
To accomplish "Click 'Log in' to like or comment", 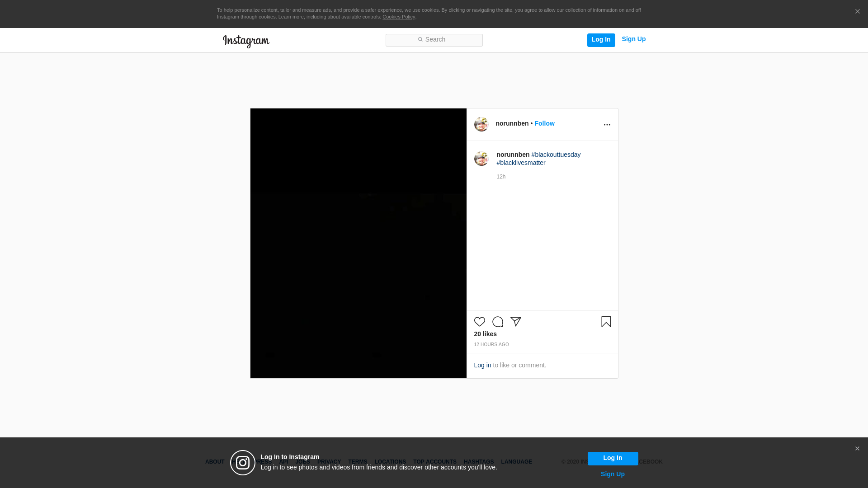I will (x=482, y=365).
